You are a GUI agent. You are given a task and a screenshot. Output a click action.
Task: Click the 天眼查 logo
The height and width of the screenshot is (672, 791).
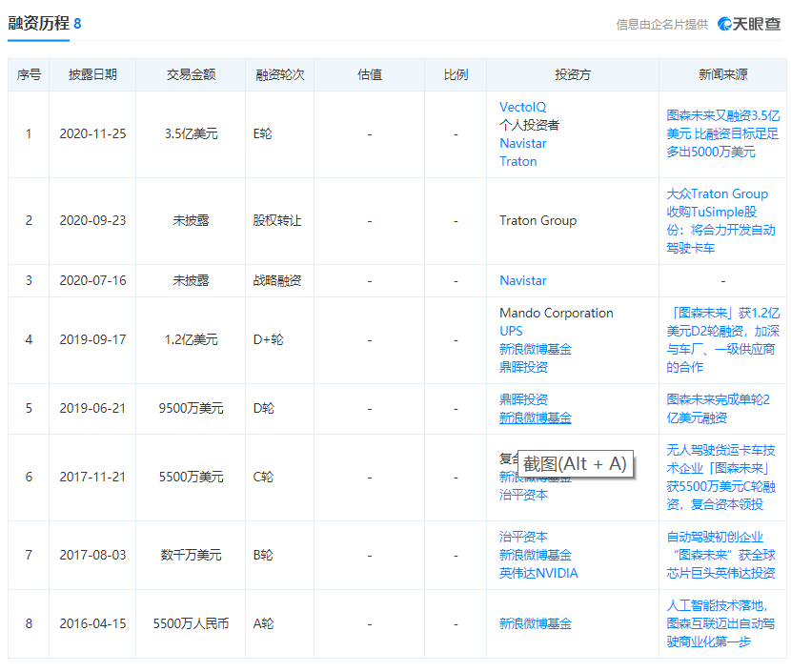[749, 24]
